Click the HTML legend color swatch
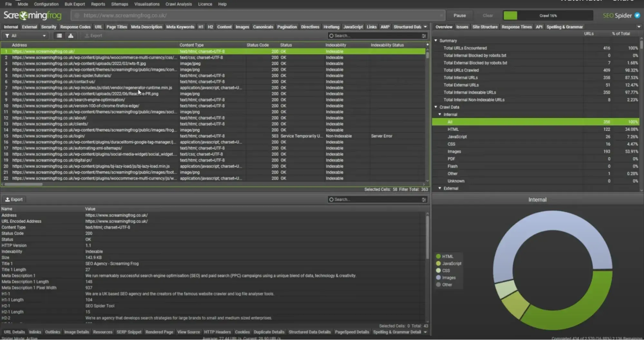 point(438,256)
